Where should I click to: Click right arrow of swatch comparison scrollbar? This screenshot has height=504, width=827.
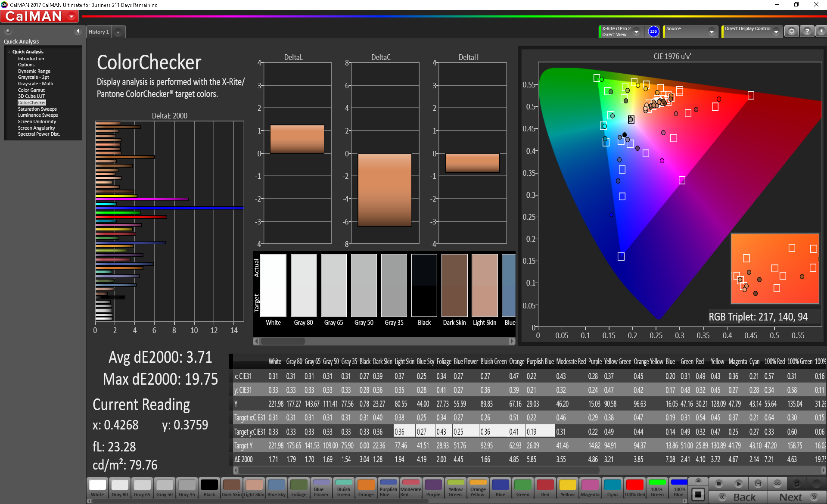pyautogui.click(x=511, y=341)
